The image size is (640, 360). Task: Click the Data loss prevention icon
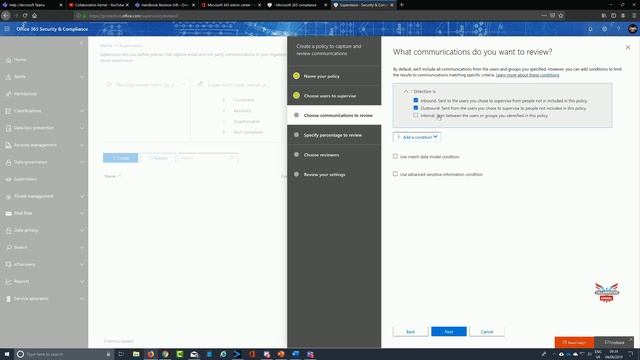pyautogui.click(x=9, y=128)
